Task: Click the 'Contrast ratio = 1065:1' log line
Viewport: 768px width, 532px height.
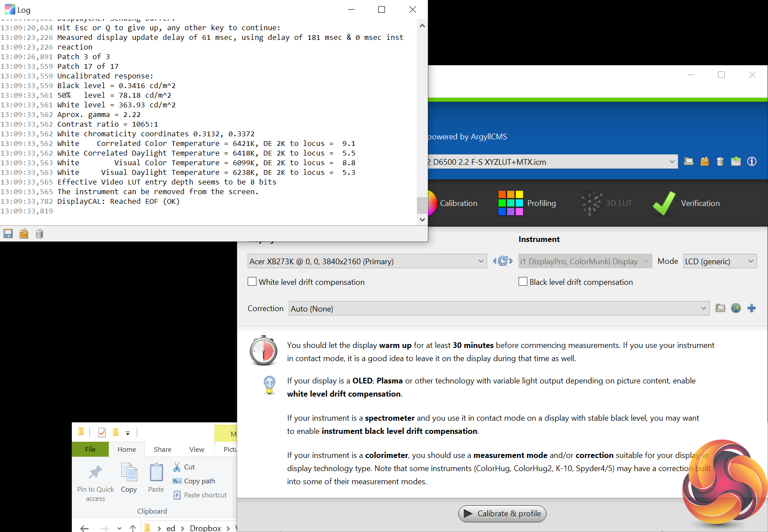Action: click(x=108, y=124)
